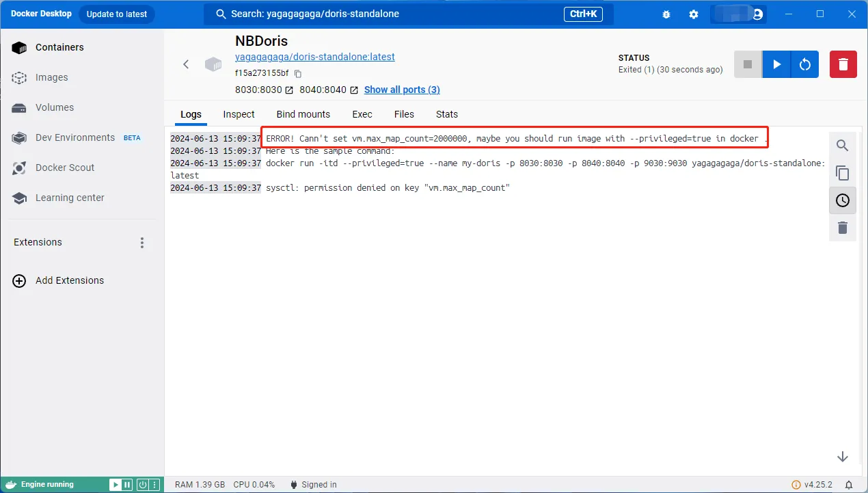The height and width of the screenshot is (493, 868).
Task: Search logs with magnifier icon
Action: [x=843, y=146]
